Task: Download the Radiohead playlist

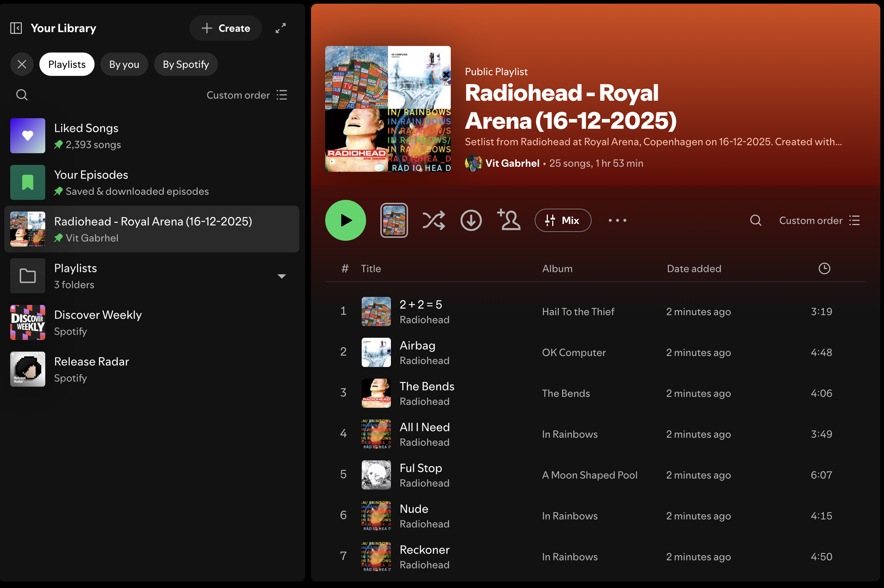Action: 471,220
